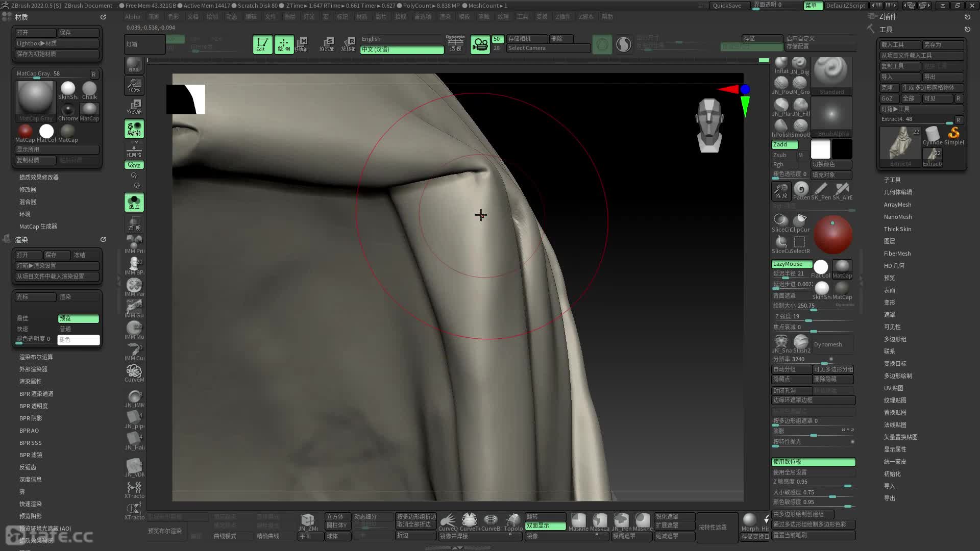Expand the FiberMesh section
This screenshot has width=980, height=551.
[x=897, y=254]
